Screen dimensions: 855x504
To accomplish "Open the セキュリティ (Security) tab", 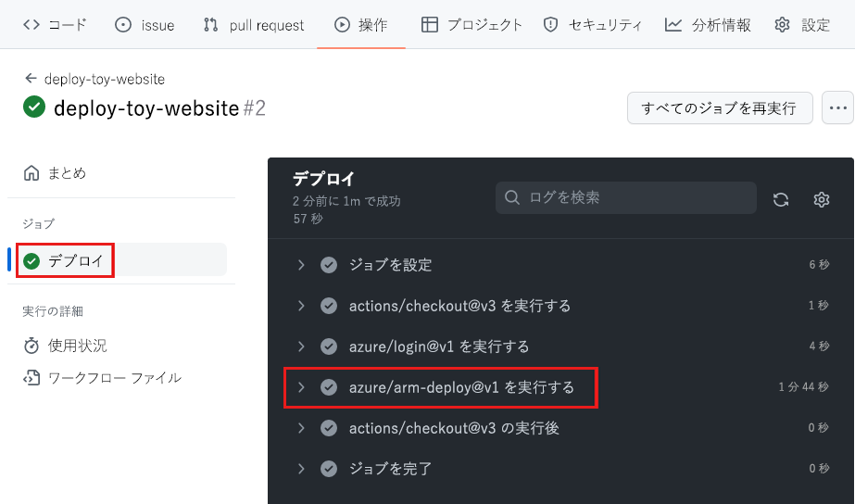I will tap(593, 24).
